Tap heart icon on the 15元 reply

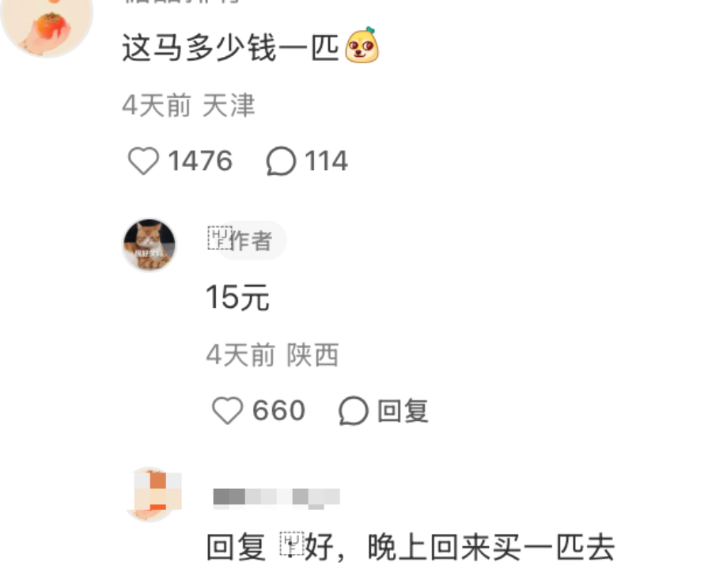[x=228, y=410]
